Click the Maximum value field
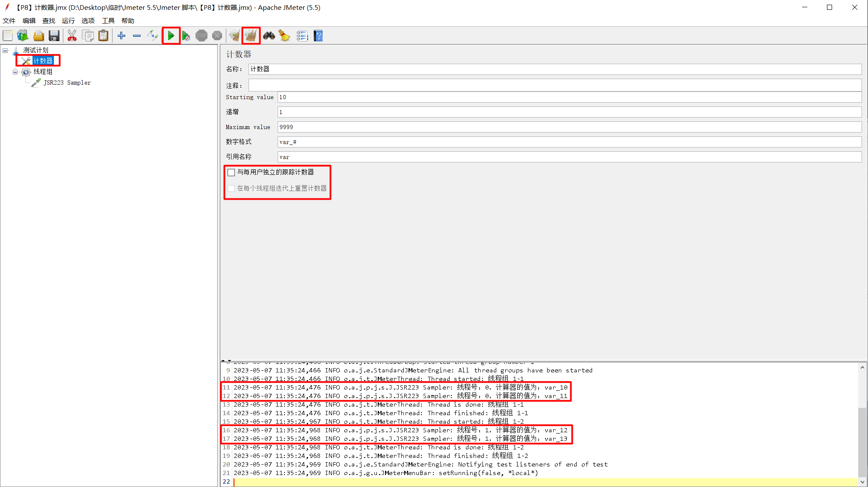Screen dimensions: 868x487 coord(569,127)
